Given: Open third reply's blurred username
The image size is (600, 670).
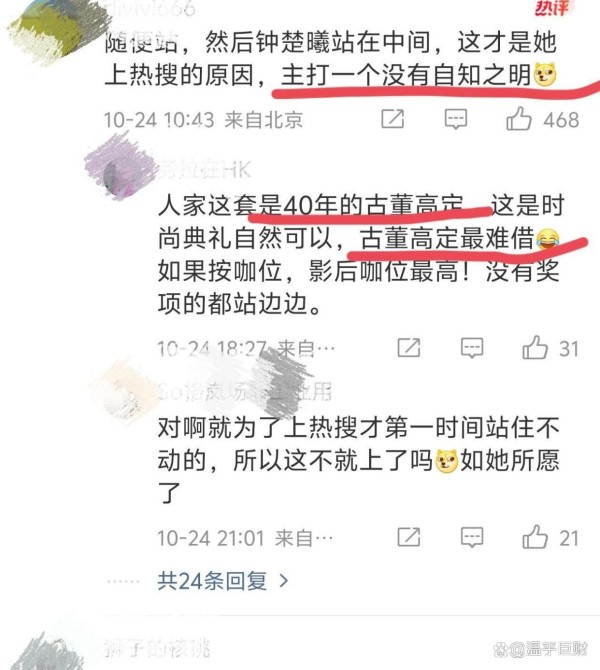Looking at the screenshot, I should [244, 391].
